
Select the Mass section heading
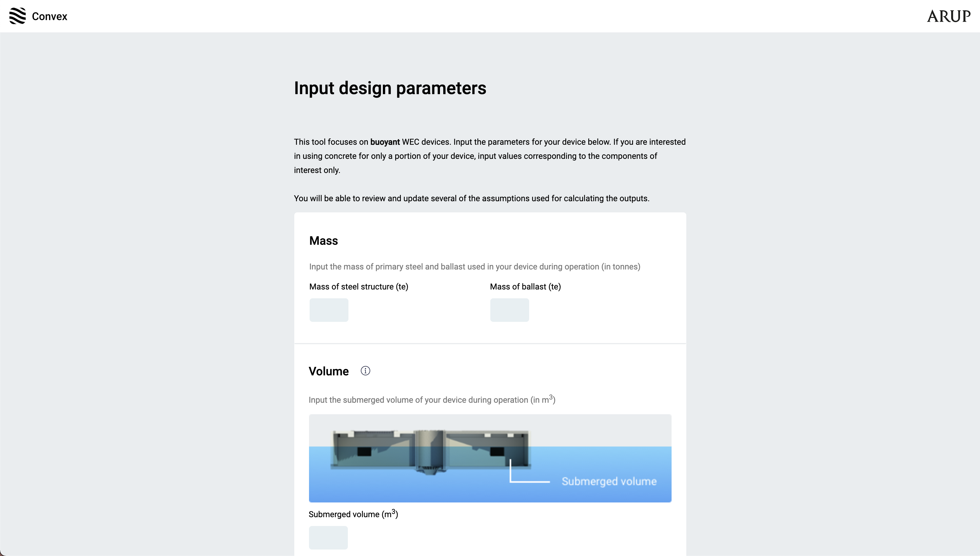pos(323,241)
